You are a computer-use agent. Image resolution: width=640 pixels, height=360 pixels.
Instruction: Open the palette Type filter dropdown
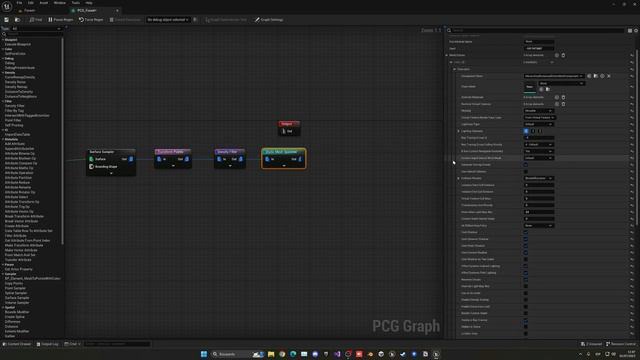[x=36, y=29]
